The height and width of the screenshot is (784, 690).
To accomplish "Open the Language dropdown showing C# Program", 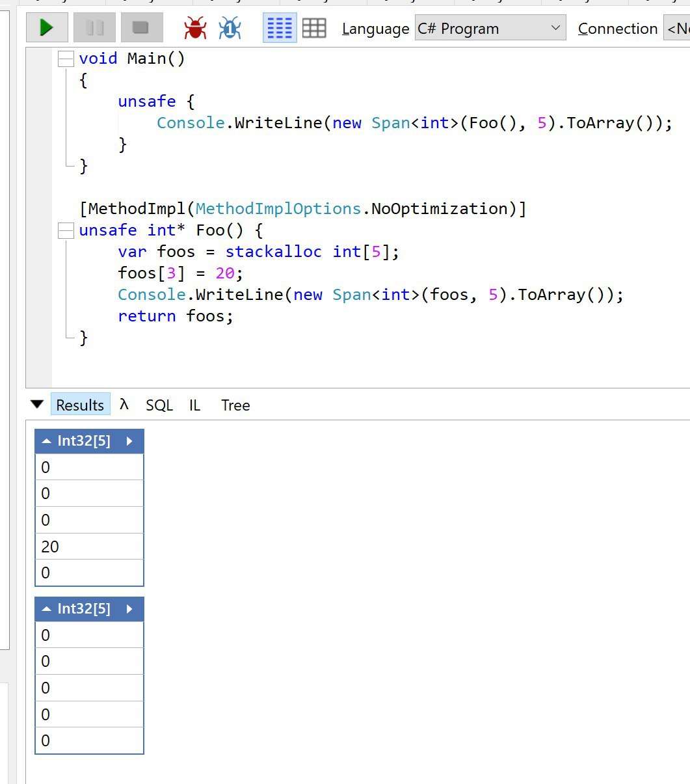I will pos(490,29).
